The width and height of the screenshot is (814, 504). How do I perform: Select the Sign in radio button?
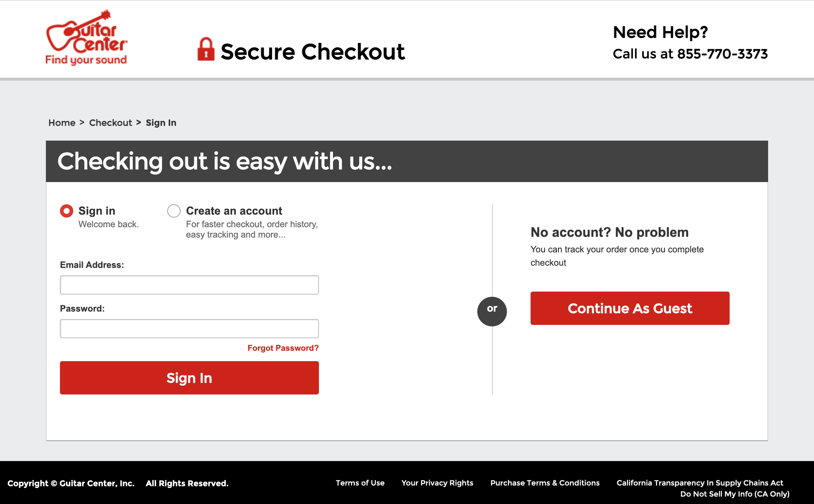(67, 211)
